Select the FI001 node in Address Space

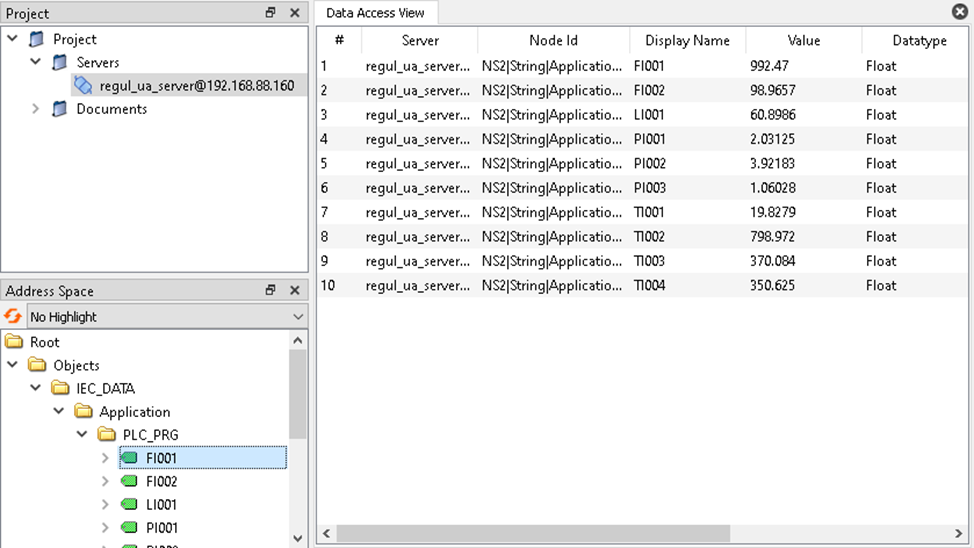coord(203,458)
